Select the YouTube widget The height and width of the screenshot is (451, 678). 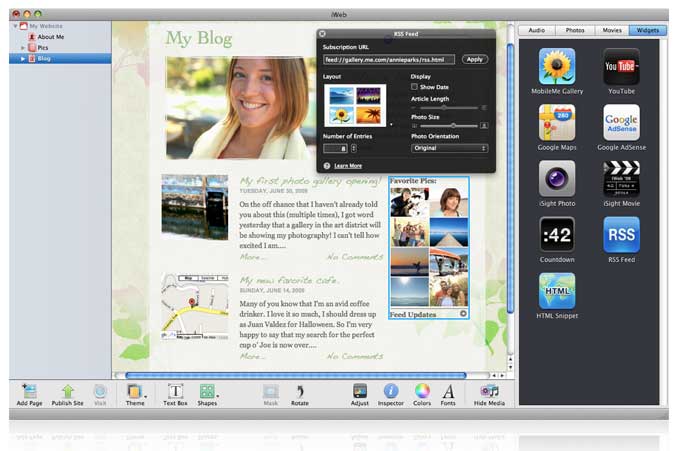tap(621, 67)
